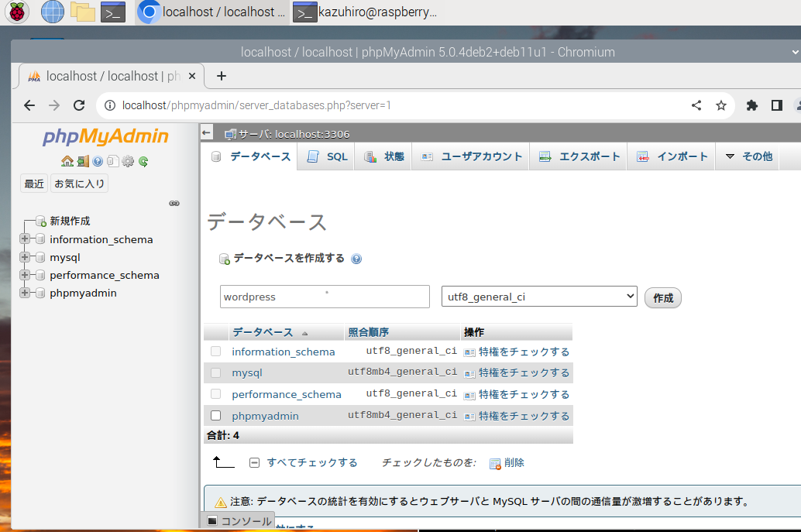Toggle the すべてチェックする checkbox
This screenshot has height=532, width=801.
point(254,462)
